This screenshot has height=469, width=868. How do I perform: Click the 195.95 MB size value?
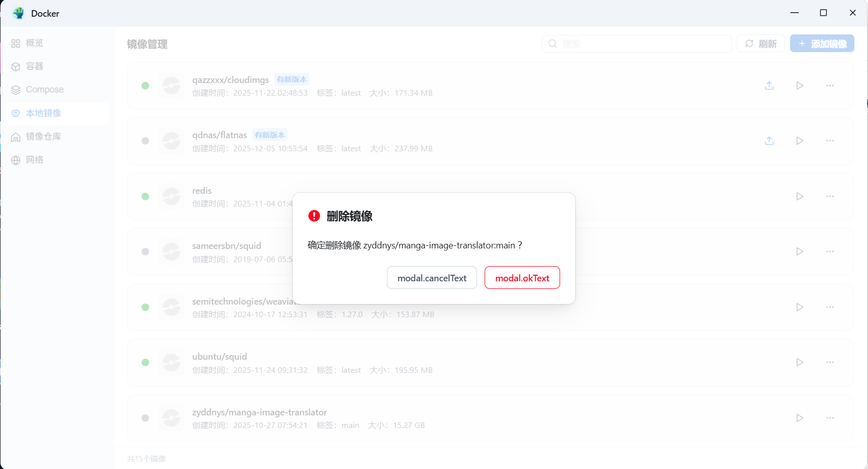[414, 370]
